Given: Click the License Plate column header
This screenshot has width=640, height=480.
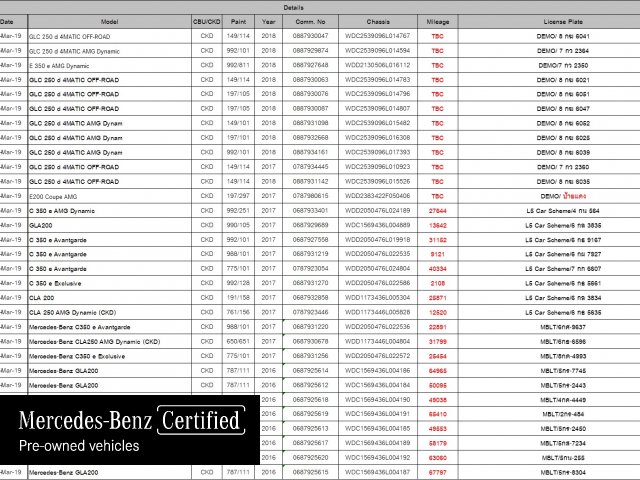Looking at the screenshot, I should pyautogui.click(x=563, y=22).
